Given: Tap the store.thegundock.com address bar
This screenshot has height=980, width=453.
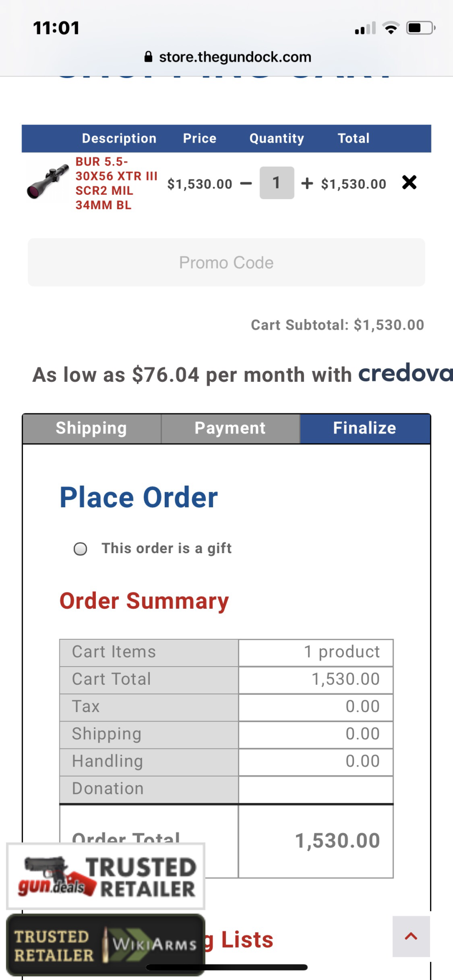Looking at the screenshot, I should click(x=227, y=57).
